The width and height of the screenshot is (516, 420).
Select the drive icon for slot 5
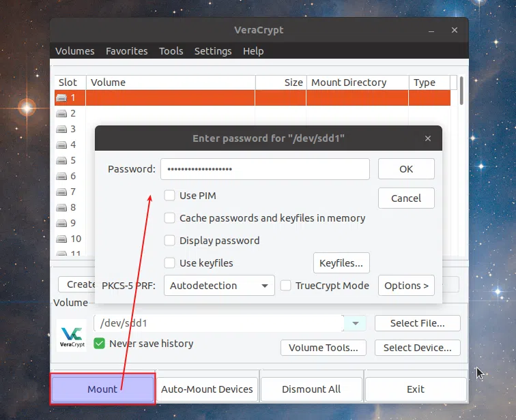point(61,160)
